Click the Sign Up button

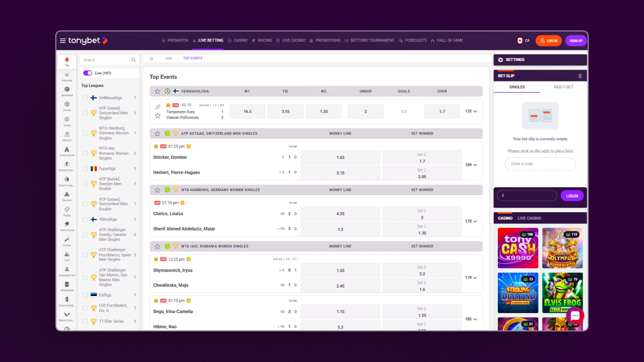[x=576, y=41]
